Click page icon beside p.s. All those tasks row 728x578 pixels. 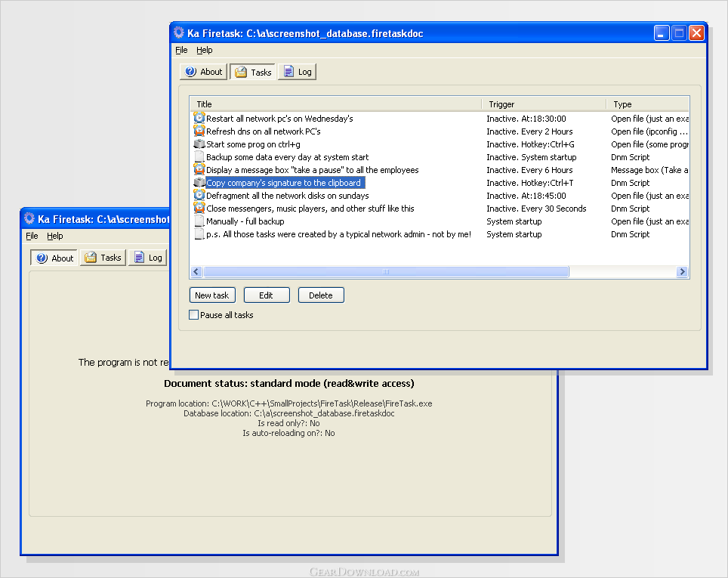(199, 234)
